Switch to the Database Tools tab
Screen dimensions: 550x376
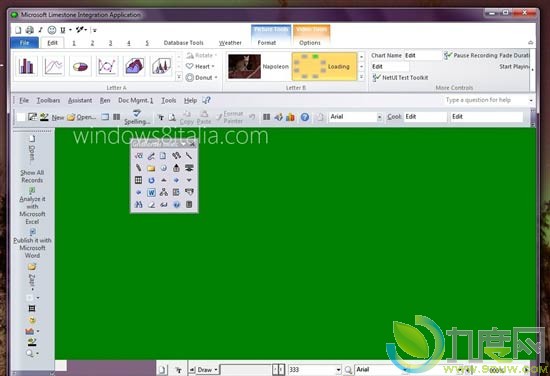(183, 43)
